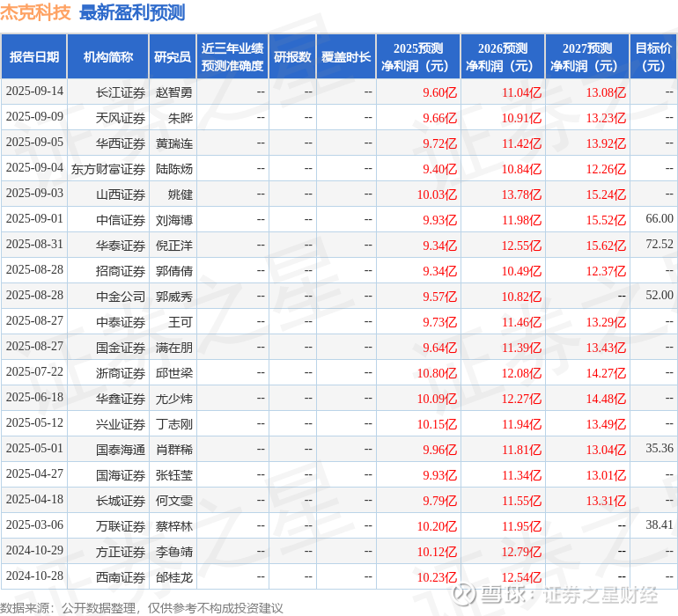678x616 pixels.
Task: Click the 目标价 column header
Action: [x=653, y=57]
